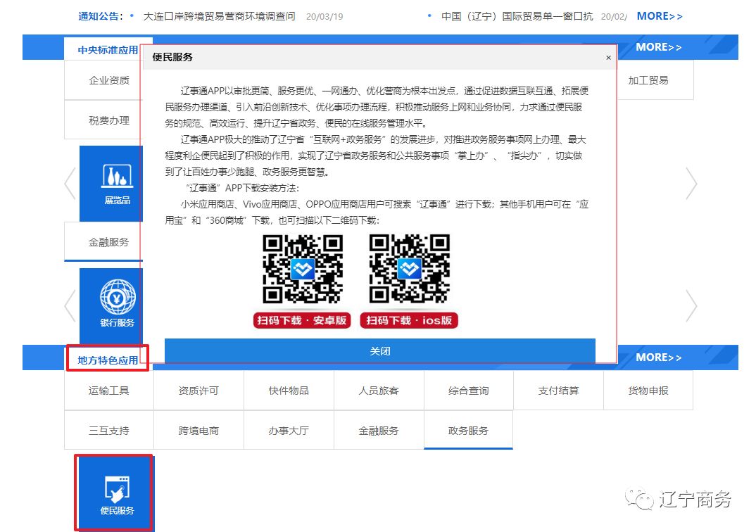This screenshot has height=532, width=756.
Task: Select the 政务服务 category
Action: [469, 431]
